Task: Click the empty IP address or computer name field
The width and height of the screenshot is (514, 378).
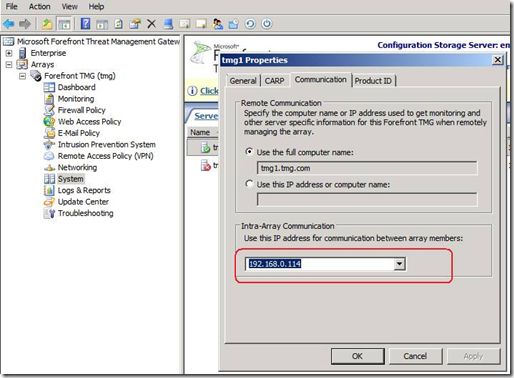Action: pos(367,200)
